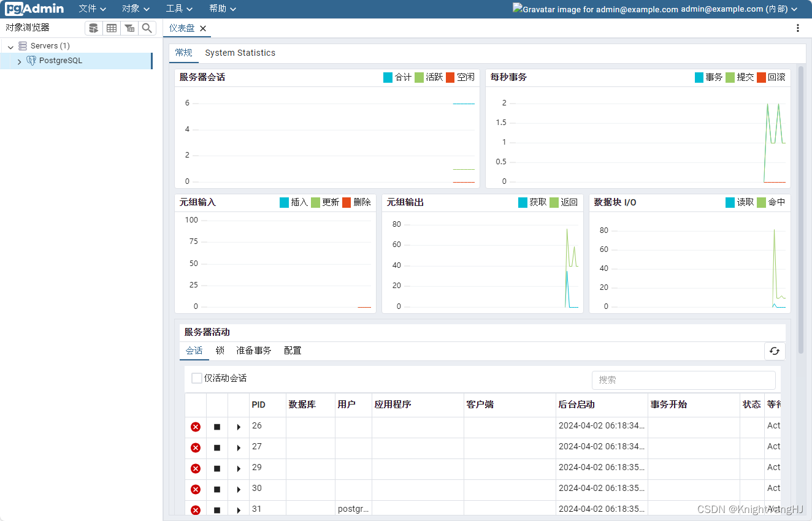Cancel active query for PID 26
This screenshot has width=812, height=521.
click(217, 427)
